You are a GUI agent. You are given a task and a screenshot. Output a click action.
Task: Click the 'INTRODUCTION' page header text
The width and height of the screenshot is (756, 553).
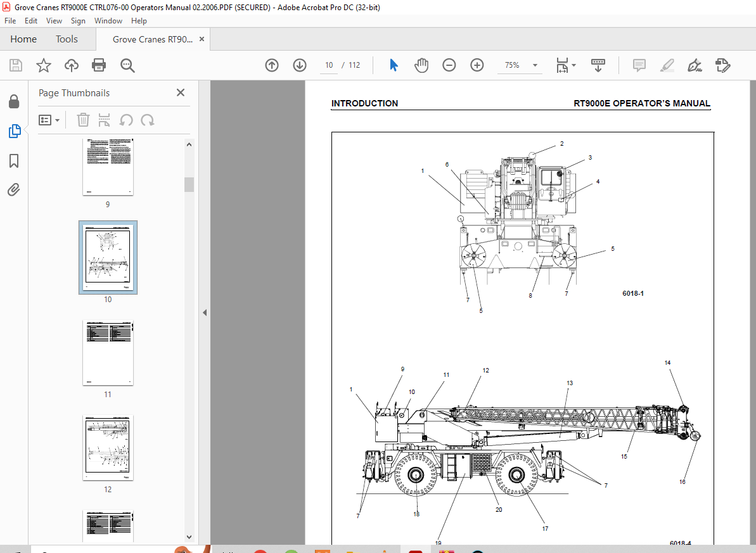[x=364, y=103]
